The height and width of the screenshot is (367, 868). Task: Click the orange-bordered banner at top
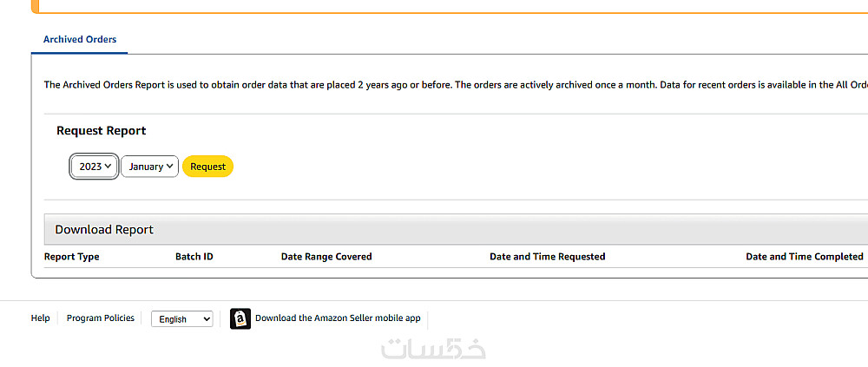tap(434, 6)
